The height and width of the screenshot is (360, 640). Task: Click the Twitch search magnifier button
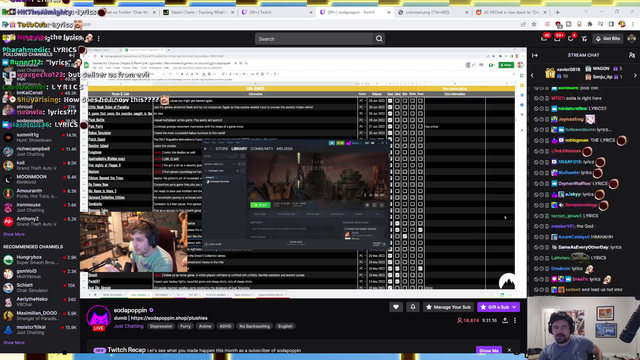pos(379,39)
